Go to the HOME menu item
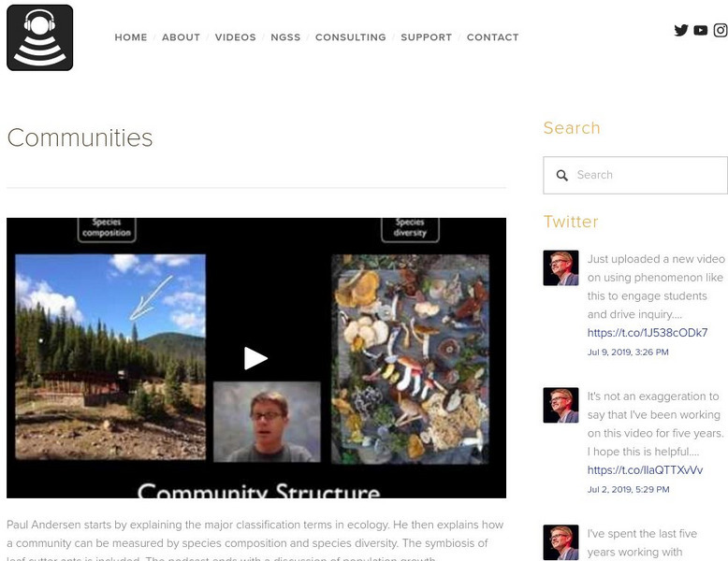The image size is (728, 561). (131, 37)
